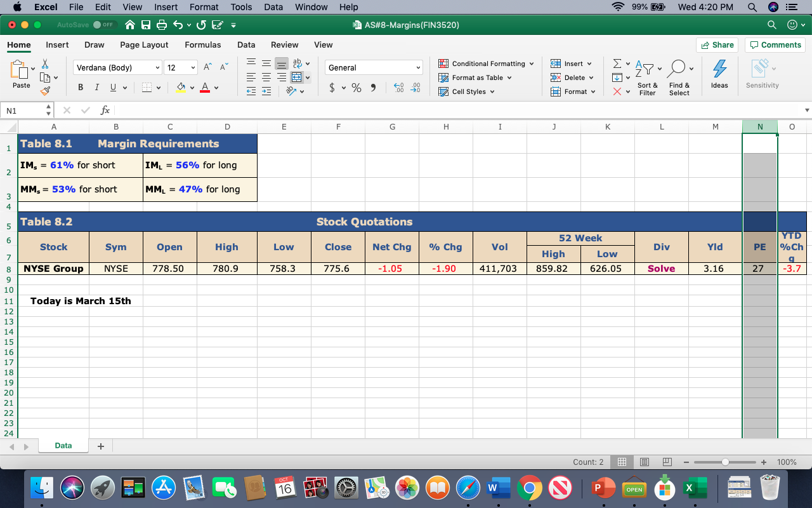Activate the Format Painter brush
The image size is (812, 508).
tap(45, 91)
